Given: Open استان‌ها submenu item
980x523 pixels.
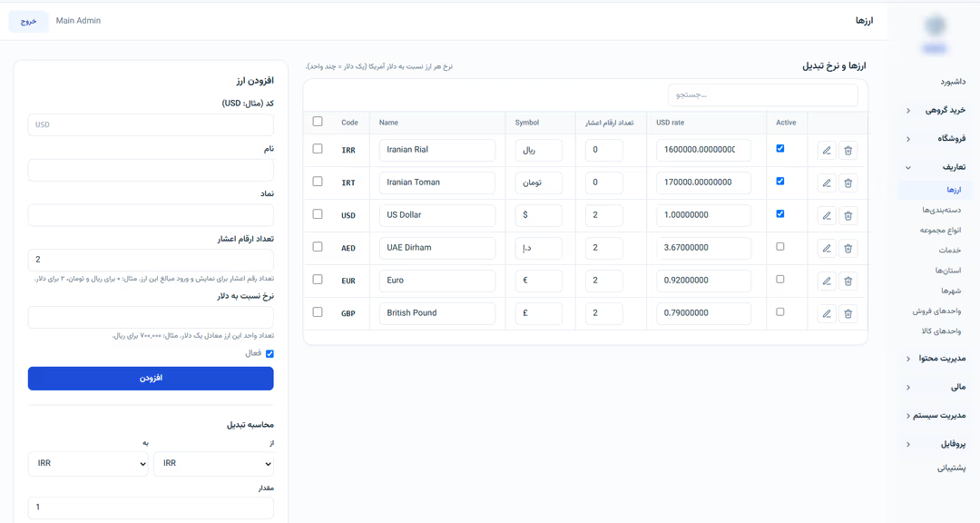Looking at the screenshot, I should (948, 271).
